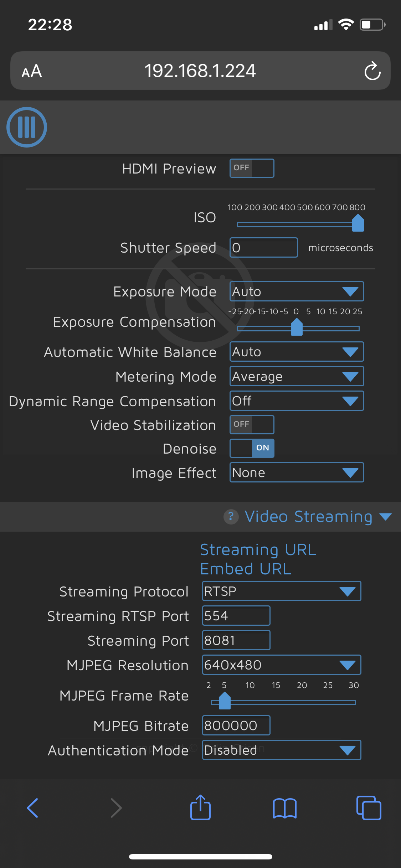Enable Video Stabilization
This screenshot has width=401, height=868.
[252, 424]
